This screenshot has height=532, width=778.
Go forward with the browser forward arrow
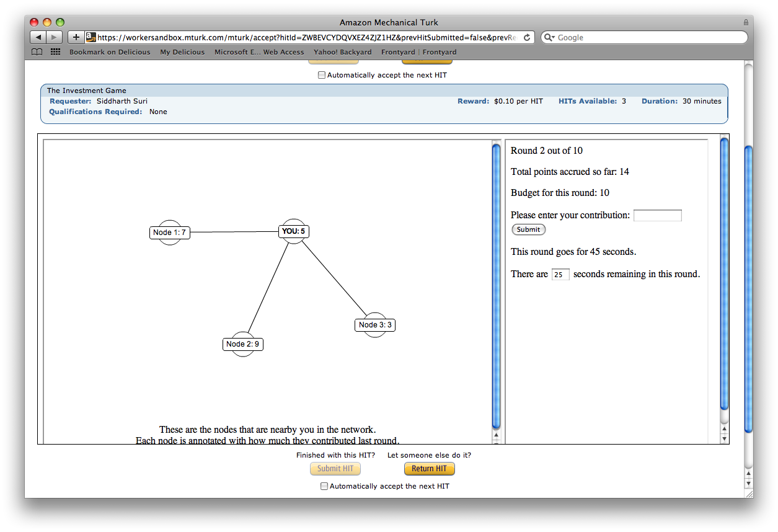coord(54,37)
